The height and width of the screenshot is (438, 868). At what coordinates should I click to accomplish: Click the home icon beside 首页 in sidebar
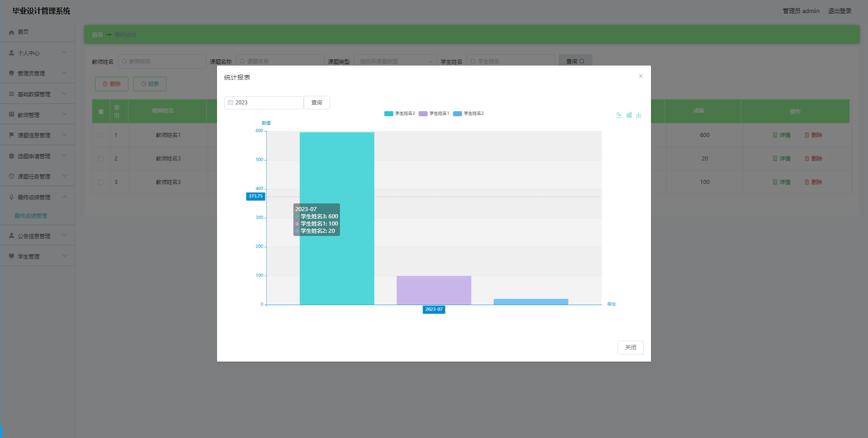pyautogui.click(x=11, y=32)
